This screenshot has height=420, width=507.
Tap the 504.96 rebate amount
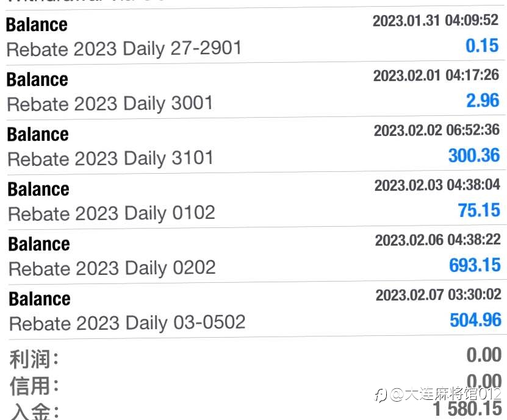476,320
